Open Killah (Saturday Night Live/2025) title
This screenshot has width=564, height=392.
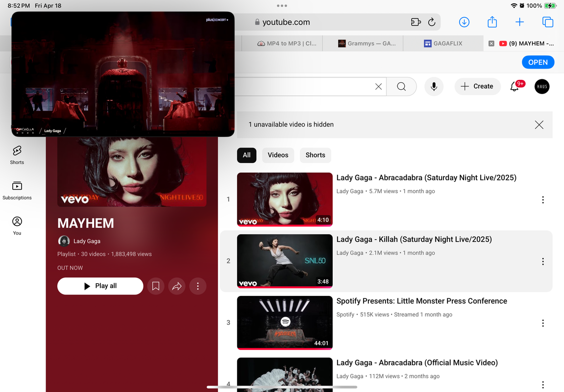point(414,240)
